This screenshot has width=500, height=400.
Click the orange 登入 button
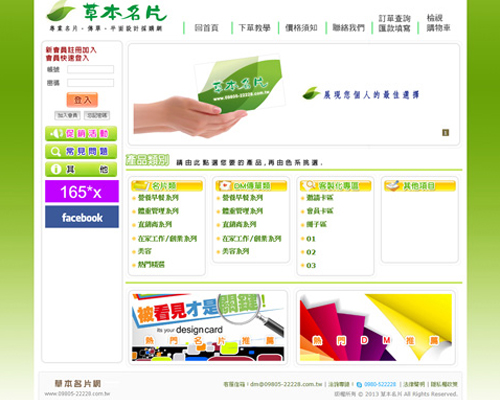tap(82, 100)
